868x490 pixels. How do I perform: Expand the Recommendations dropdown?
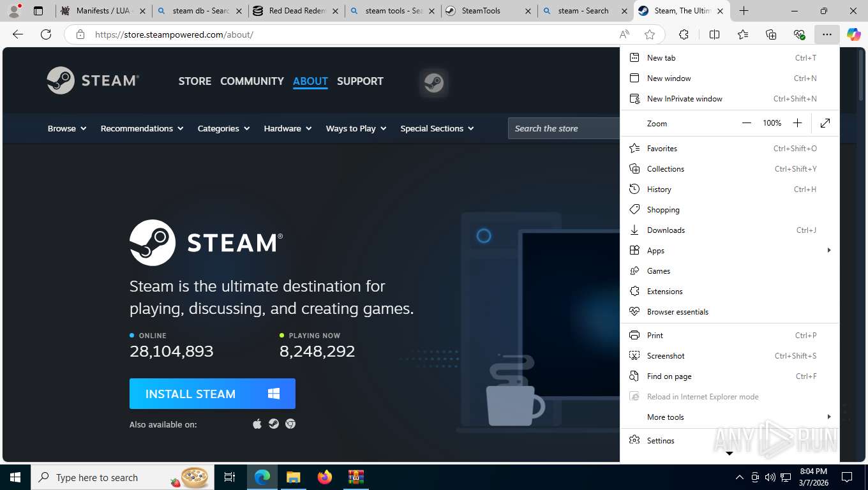click(142, 128)
